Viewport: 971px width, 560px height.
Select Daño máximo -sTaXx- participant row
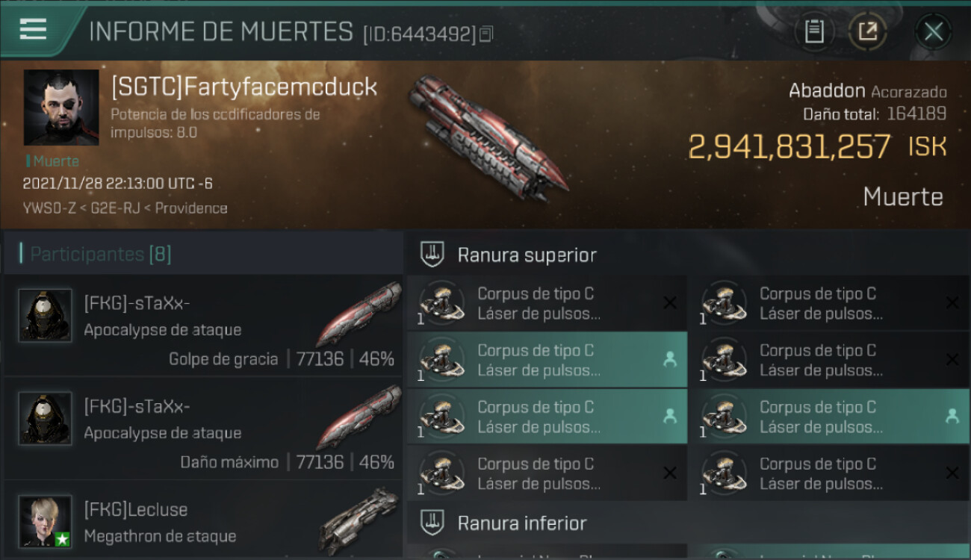click(203, 429)
